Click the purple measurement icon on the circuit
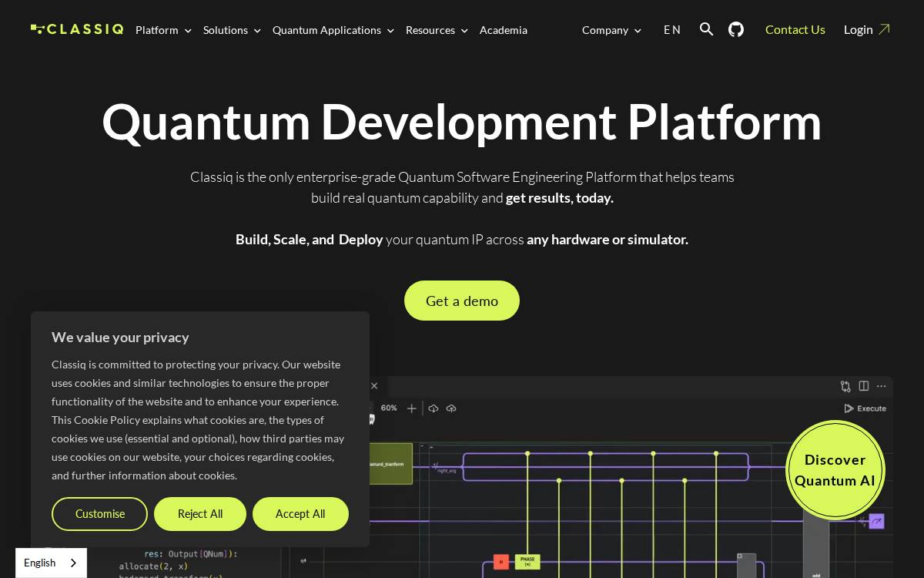Viewport: 924px width, 578px height. click(876, 522)
